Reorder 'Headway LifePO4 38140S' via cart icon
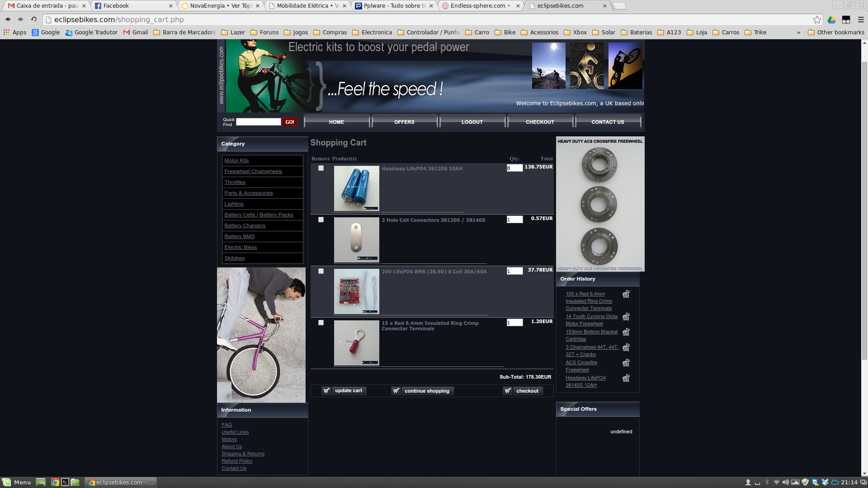The image size is (868, 488). tap(626, 378)
